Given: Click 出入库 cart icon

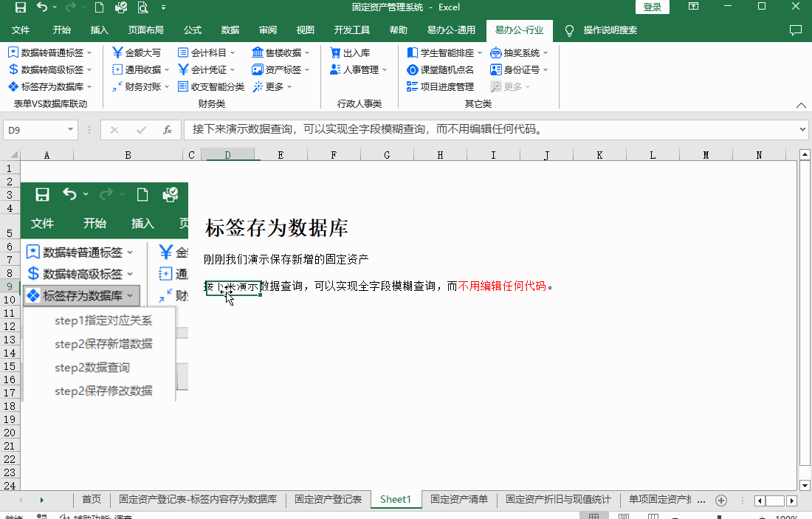Looking at the screenshot, I should point(336,52).
